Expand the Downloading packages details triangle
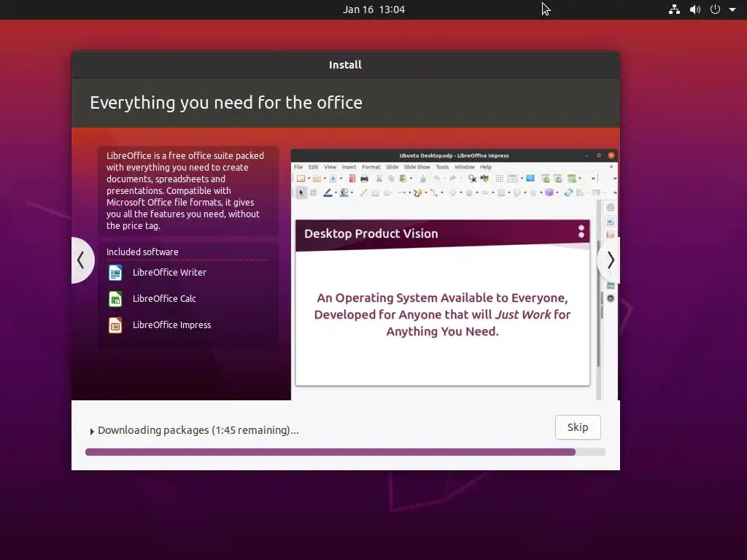This screenshot has height=560, width=747. pos(92,432)
